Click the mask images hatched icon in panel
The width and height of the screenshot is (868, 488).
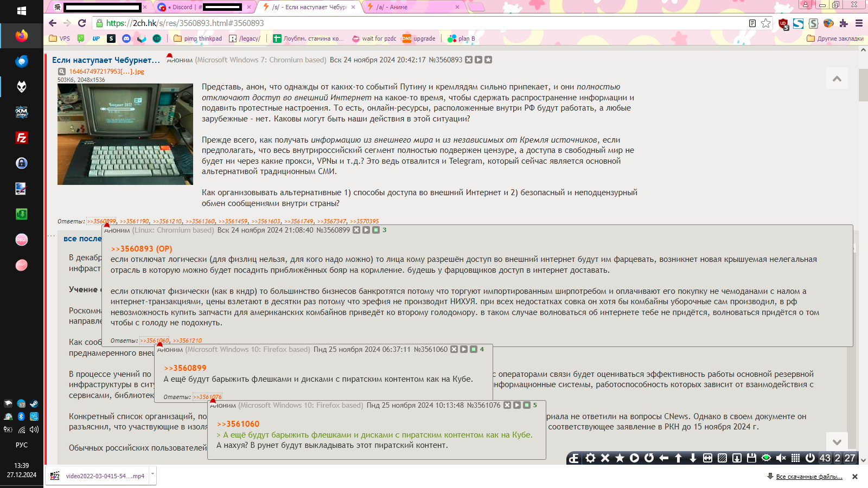pos(722,458)
